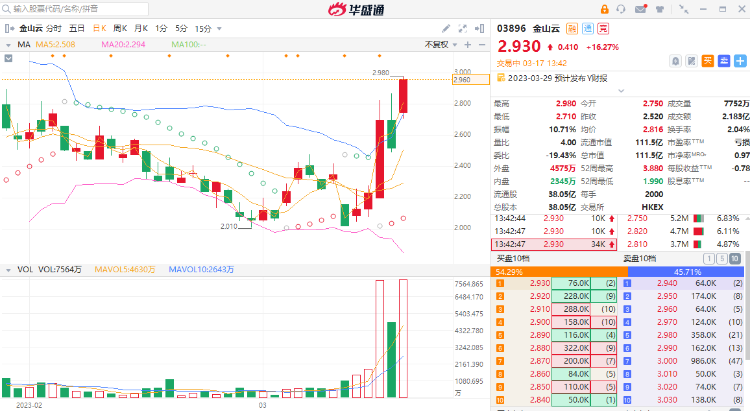This screenshot has height=411, width=750.
Task: Click the MA20:2.294 indicator label
Action: 123,44
